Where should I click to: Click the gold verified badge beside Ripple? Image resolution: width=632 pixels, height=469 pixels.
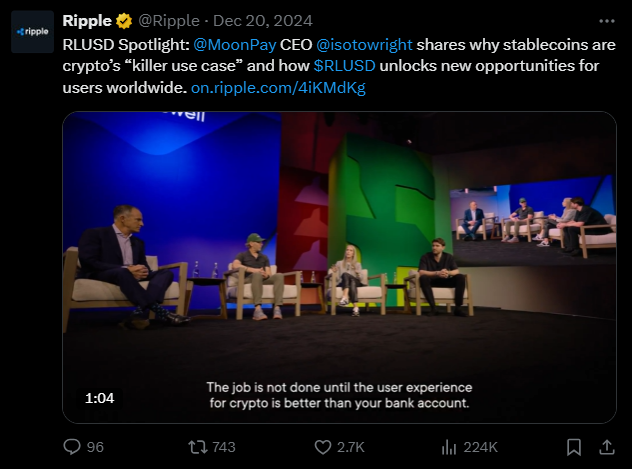tap(124, 21)
